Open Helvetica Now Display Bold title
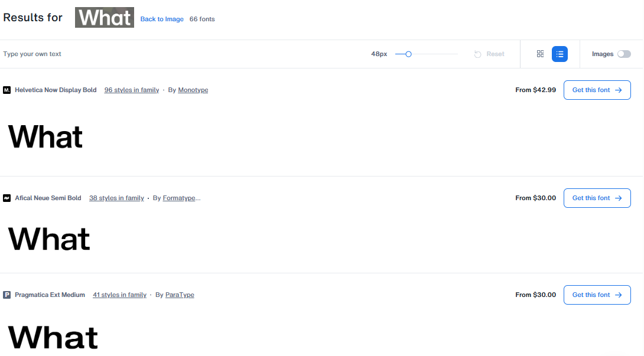 [56, 90]
